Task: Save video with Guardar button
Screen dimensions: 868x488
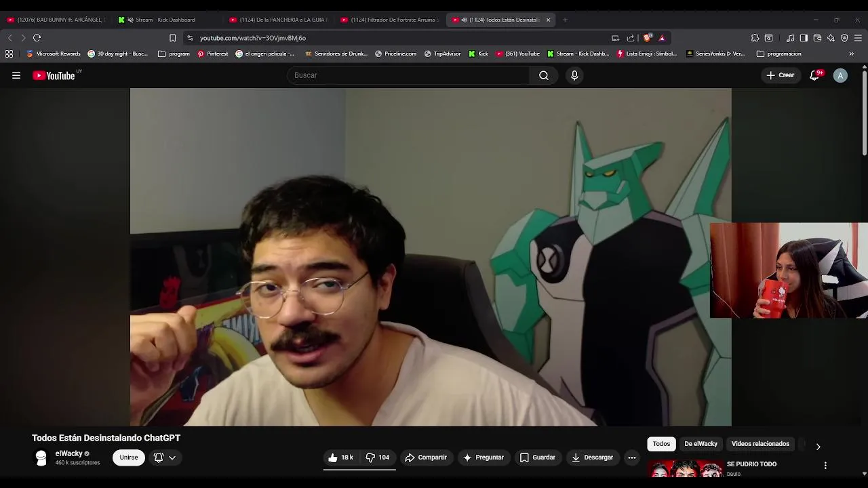Action: (537, 457)
